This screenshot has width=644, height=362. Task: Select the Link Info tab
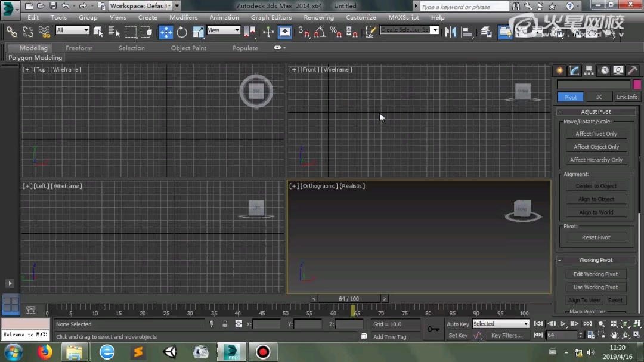pyautogui.click(x=627, y=97)
